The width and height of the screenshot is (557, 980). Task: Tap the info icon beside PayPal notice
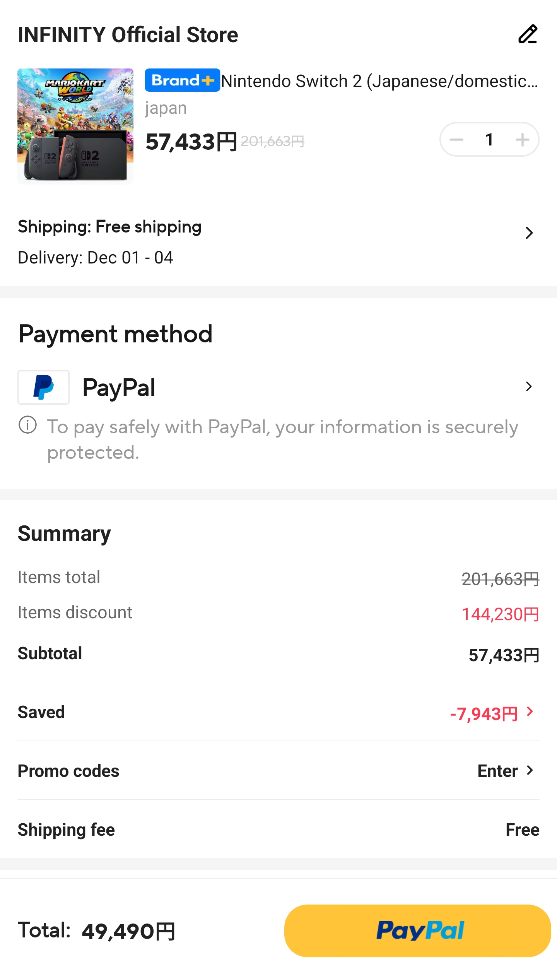[x=27, y=425]
